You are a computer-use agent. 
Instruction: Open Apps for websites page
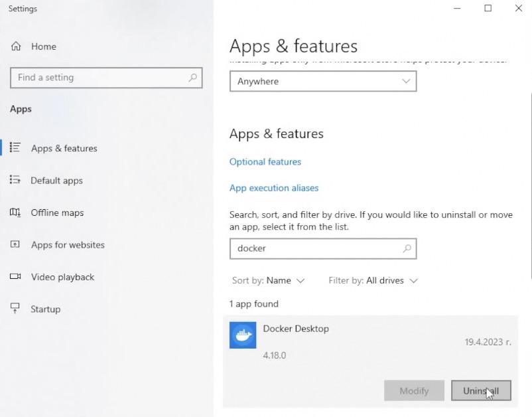pyautogui.click(x=68, y=245)
